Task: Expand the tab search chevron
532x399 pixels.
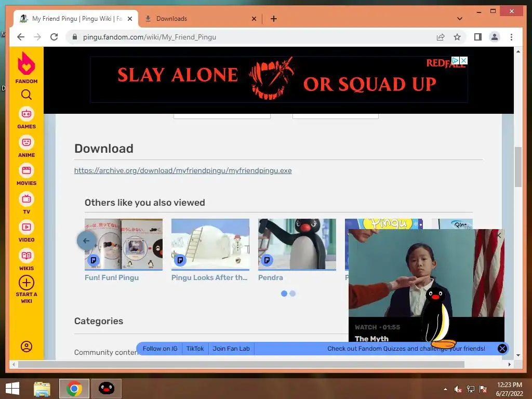Action: [460, 19]
